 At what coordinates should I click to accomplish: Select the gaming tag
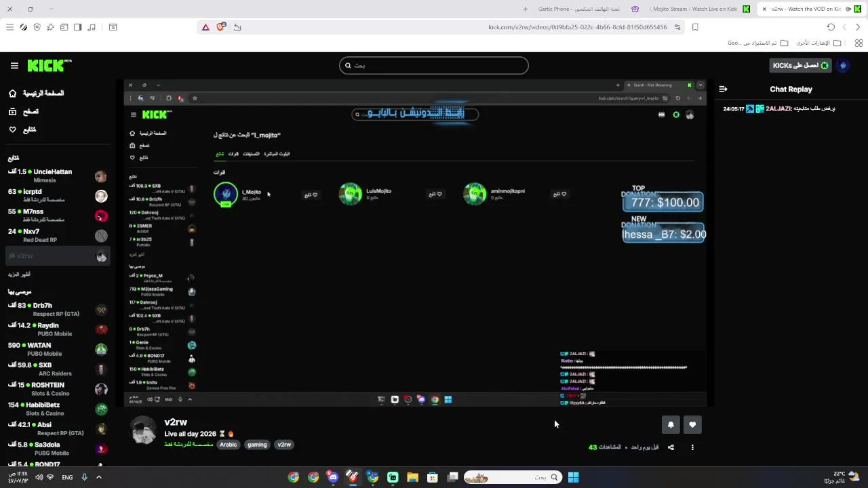click(x=257, y=445)
